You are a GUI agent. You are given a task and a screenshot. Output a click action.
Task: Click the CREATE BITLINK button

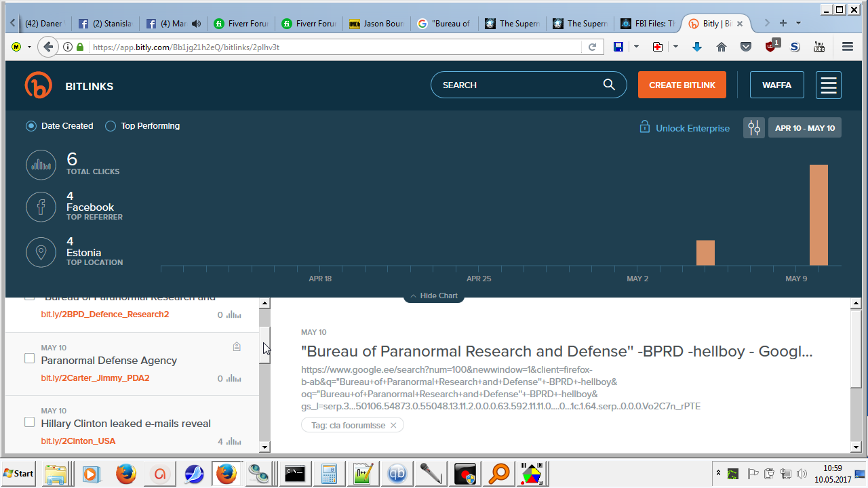[682, 85]
